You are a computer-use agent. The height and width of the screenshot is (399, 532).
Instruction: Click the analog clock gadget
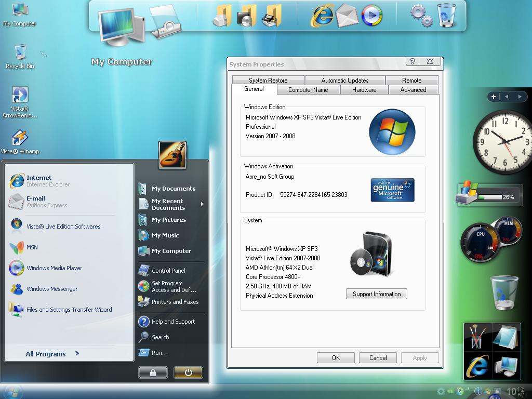502,141
